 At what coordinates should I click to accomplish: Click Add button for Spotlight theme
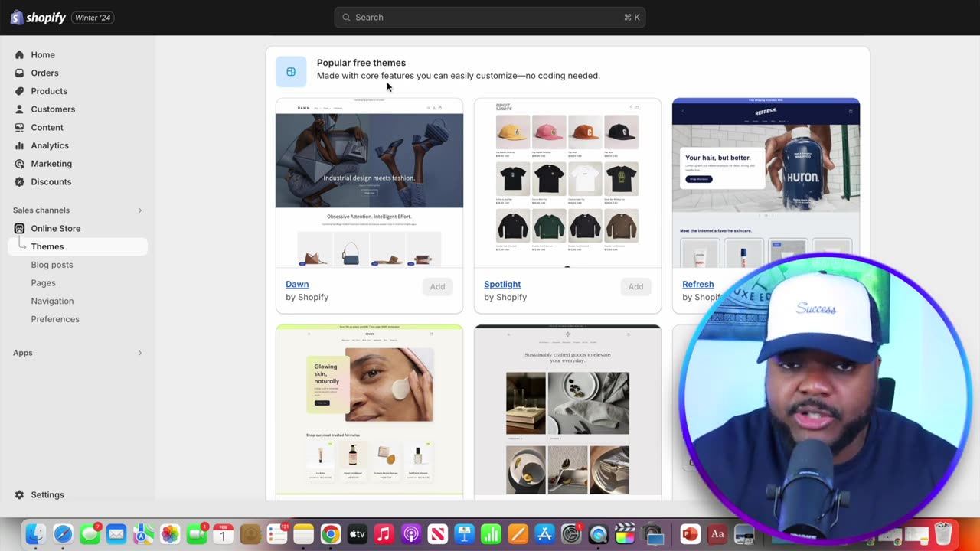click(635, 286)
